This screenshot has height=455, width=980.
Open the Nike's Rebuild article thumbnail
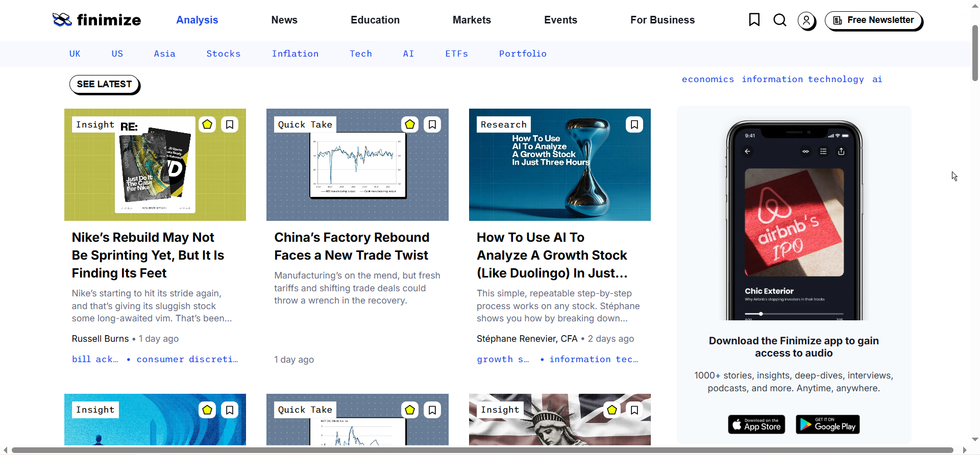click(x=155, y=165)
